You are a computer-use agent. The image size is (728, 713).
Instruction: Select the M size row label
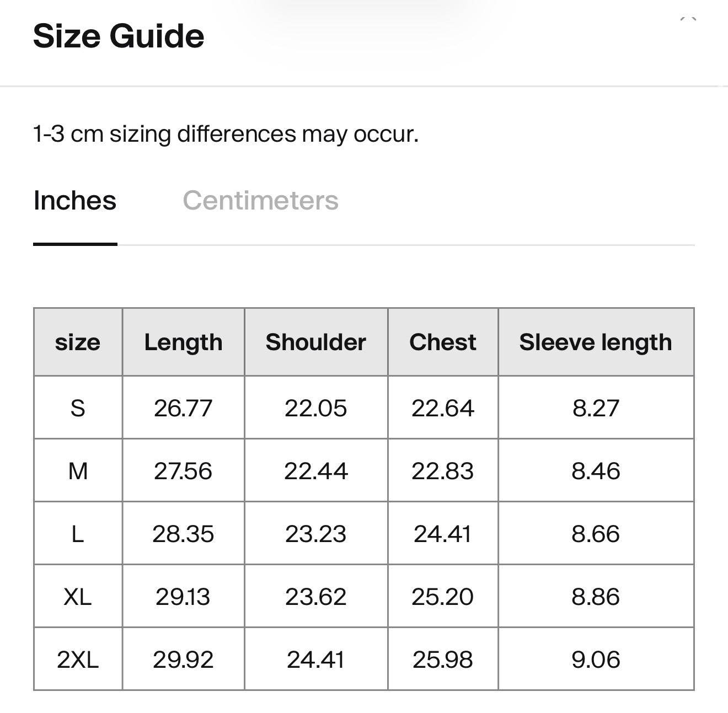point(78,471)
